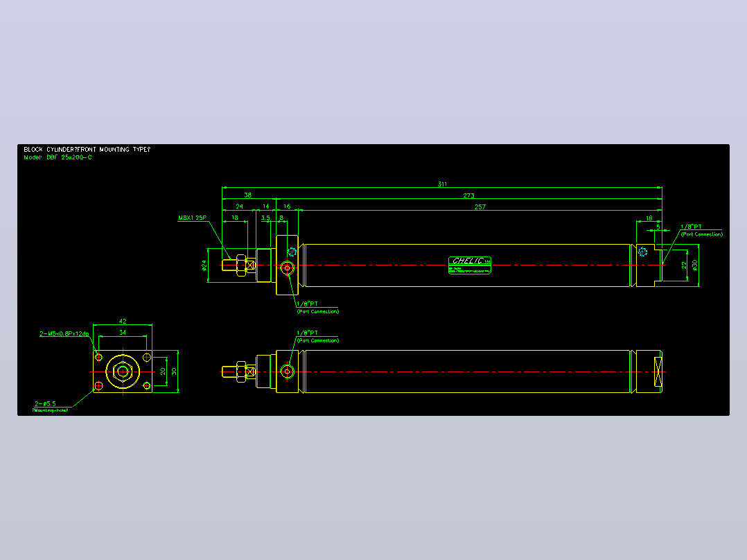Select the 273 dimension value
747x560 pixels.
tap(468, 195)
